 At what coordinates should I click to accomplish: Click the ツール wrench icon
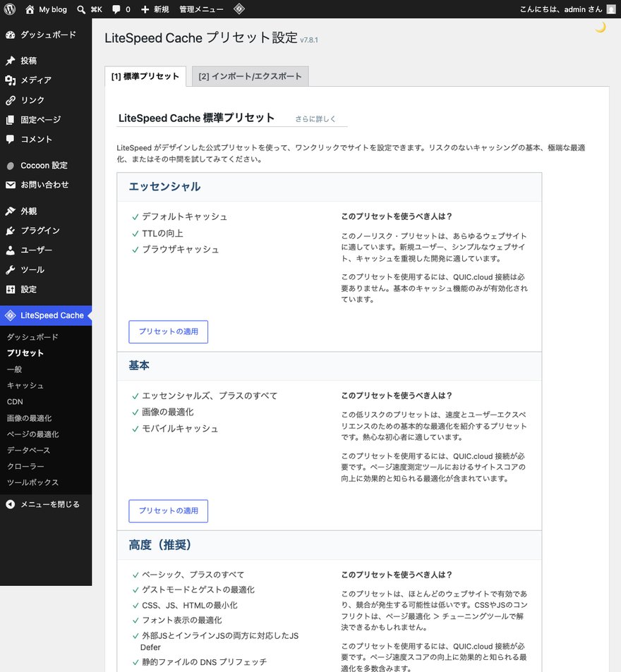11,270
